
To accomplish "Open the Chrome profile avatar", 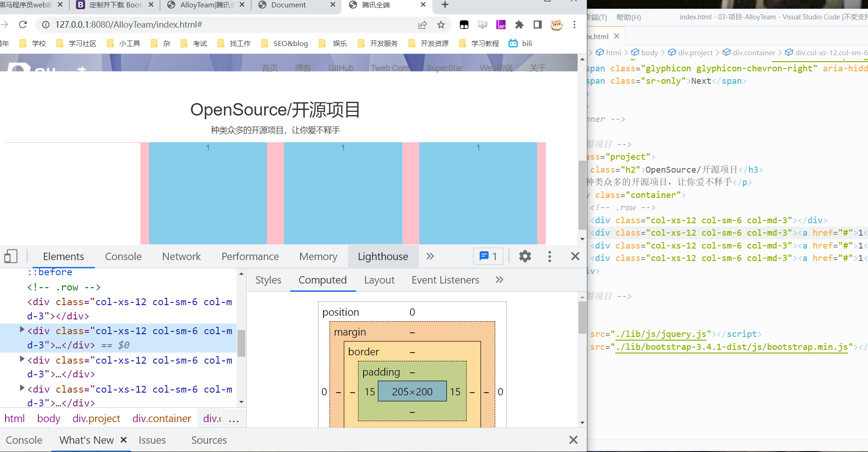I will coord(556,25).
